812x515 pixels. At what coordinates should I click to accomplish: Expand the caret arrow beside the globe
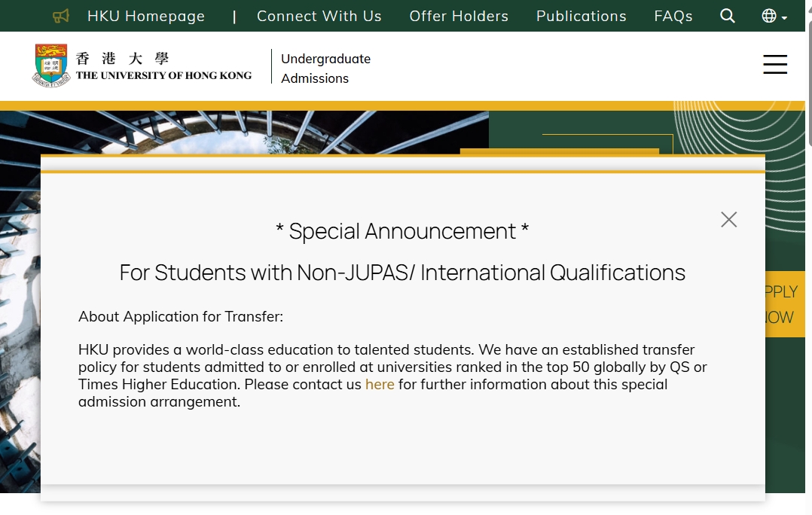(x=784, y=17)
